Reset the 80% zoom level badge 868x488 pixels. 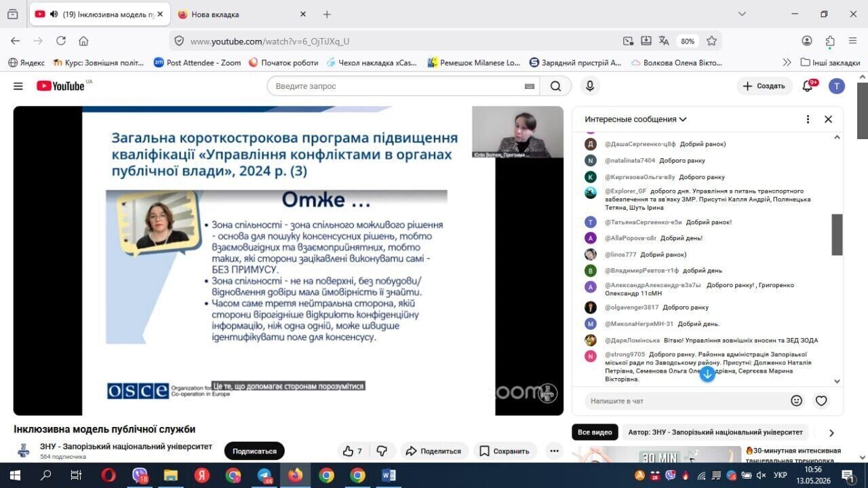tap(688, 41)
